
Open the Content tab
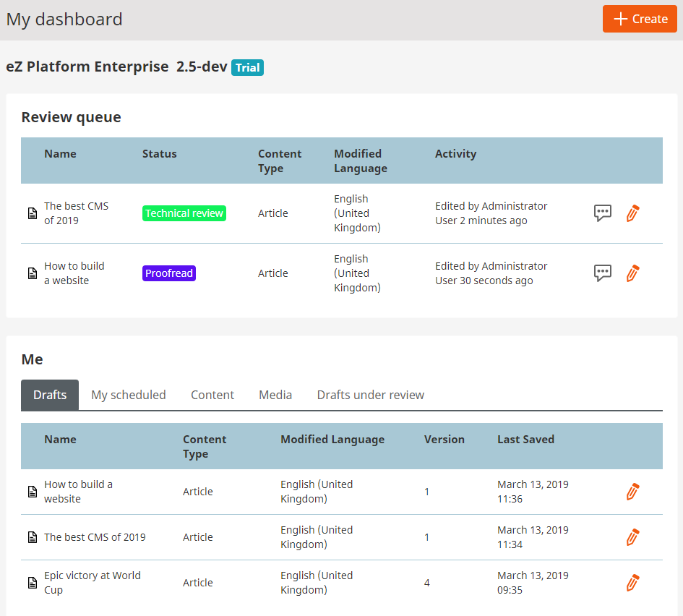pyautogui.click(x=212, y=395)
